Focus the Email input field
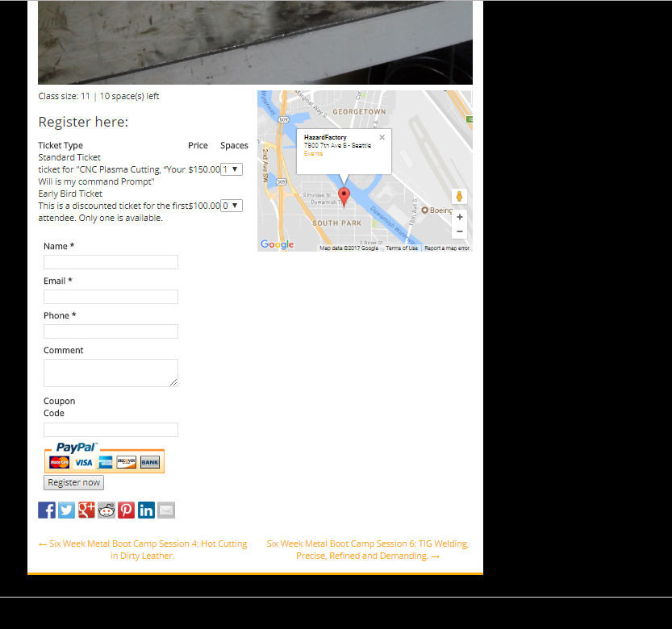Image resolution: width=672 pixels, height=629 pixels. click(x=111, y=297)
